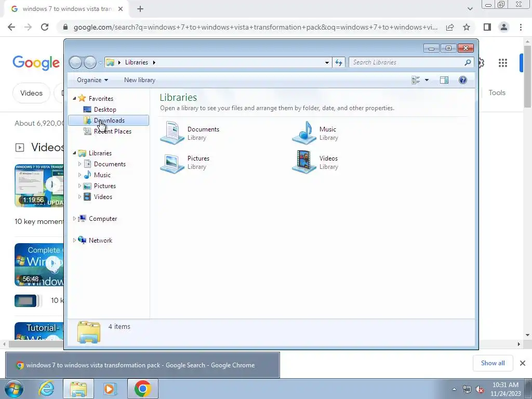Open Chrome profile avatar

(504, 27)
